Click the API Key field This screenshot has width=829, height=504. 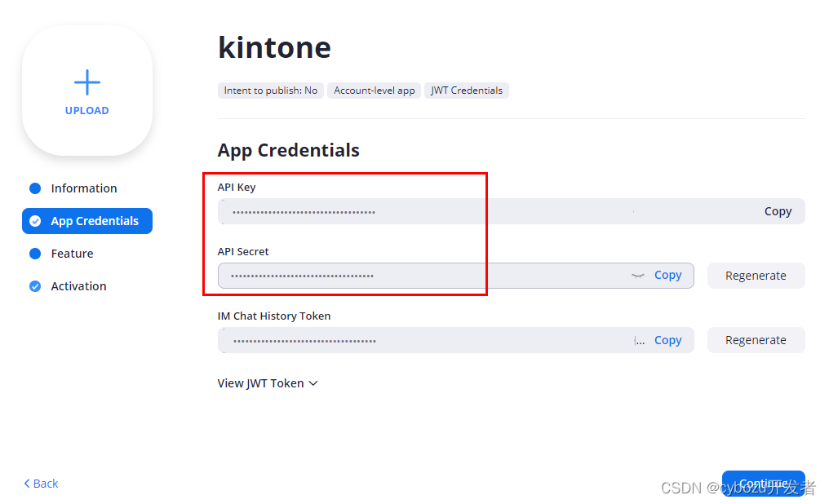click(x=512, y=211)
